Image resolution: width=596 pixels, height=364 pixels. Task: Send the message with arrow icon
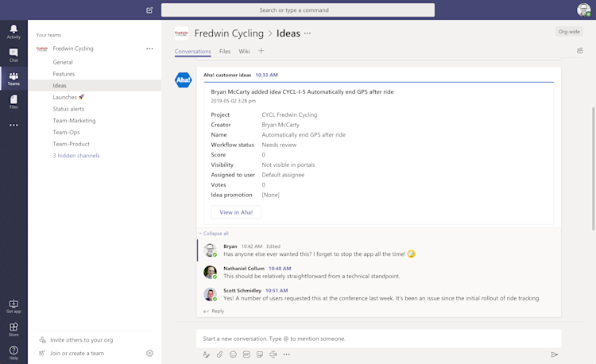click(555, 354)
